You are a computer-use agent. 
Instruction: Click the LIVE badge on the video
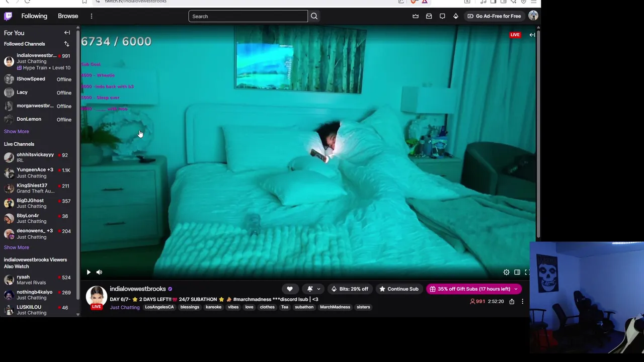(515, 35)
